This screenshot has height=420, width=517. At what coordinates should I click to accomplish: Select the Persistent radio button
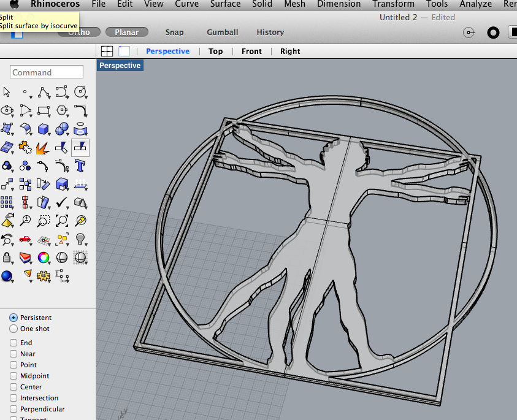point(13,318)
